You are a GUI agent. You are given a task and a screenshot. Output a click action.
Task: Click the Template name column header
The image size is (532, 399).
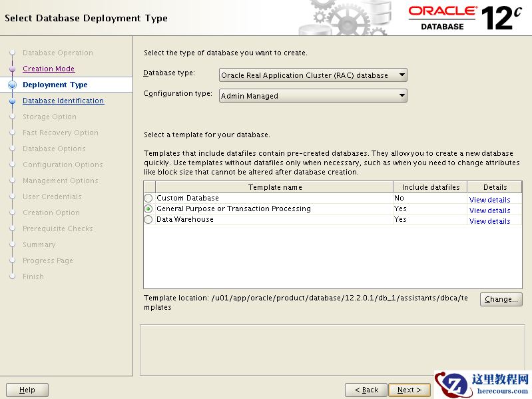pos(274,187)
